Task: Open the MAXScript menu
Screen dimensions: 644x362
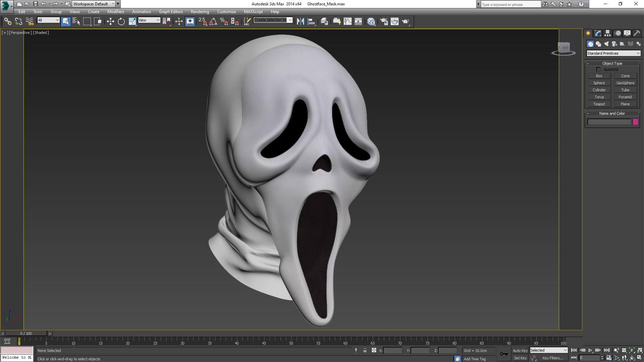Action: coord(253,11)
